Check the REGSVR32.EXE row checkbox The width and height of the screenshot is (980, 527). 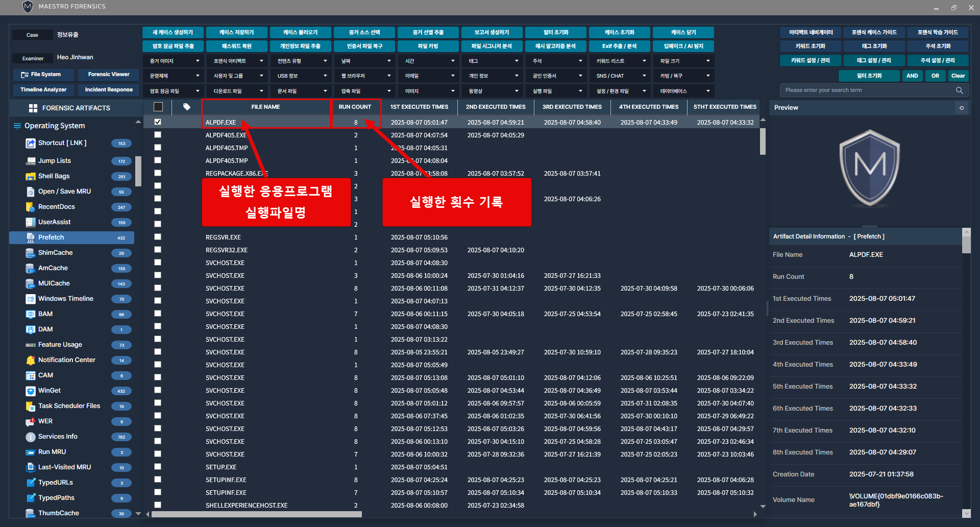tap(158, 250)
